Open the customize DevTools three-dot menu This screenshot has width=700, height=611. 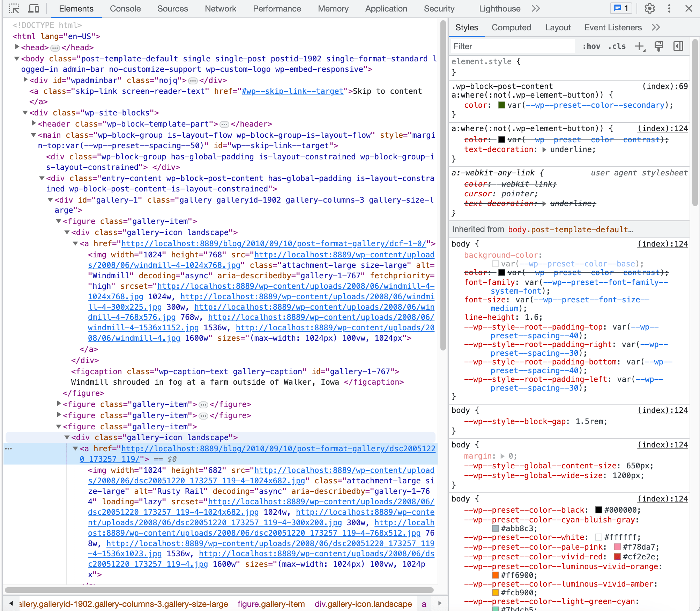(669, 8)
